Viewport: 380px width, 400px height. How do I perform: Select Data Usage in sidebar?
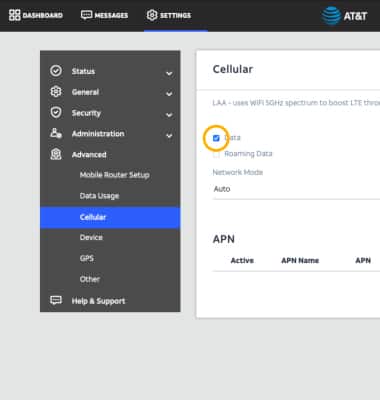(x=99, y=196)
